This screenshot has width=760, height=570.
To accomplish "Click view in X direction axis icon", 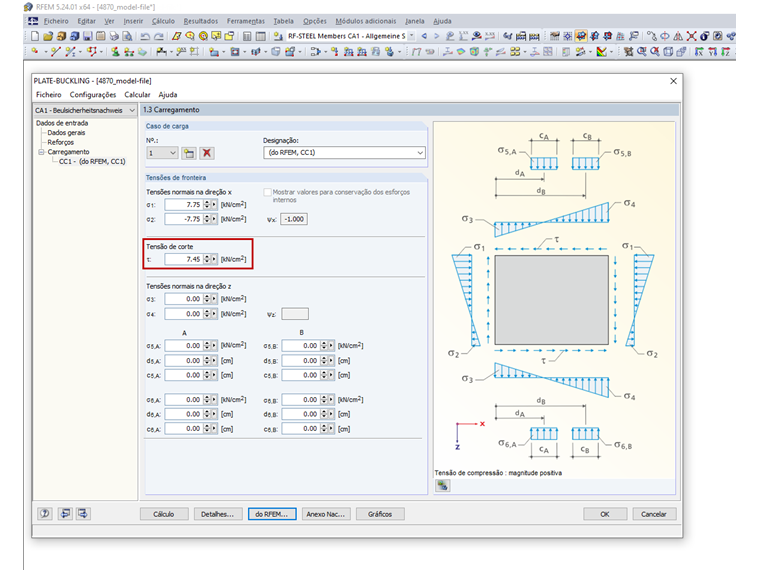I will pyautogui.click(x=699, y=51).
